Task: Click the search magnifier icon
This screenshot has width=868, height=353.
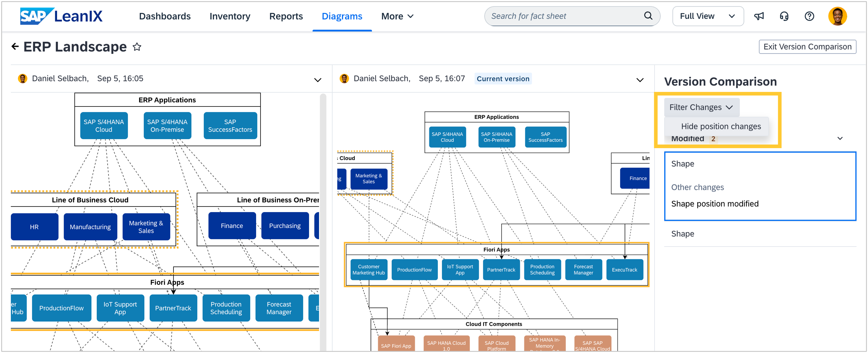Action: tap(648, 16)
